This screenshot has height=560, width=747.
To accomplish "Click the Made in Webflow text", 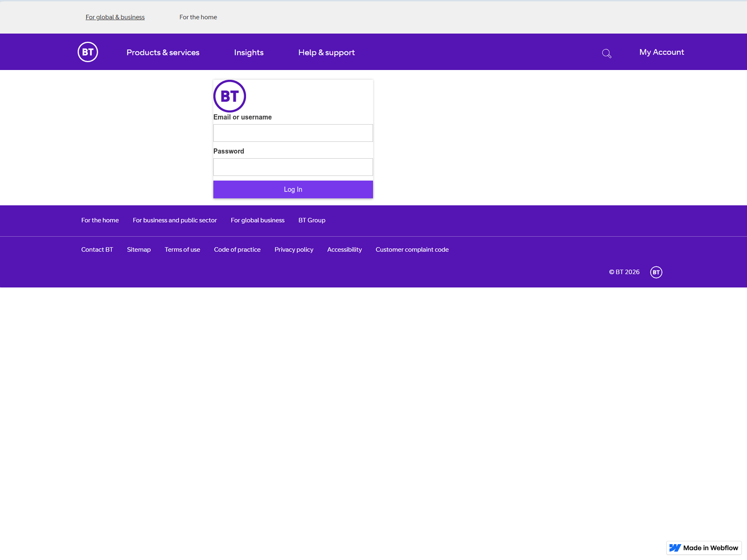I will point(711,548).
